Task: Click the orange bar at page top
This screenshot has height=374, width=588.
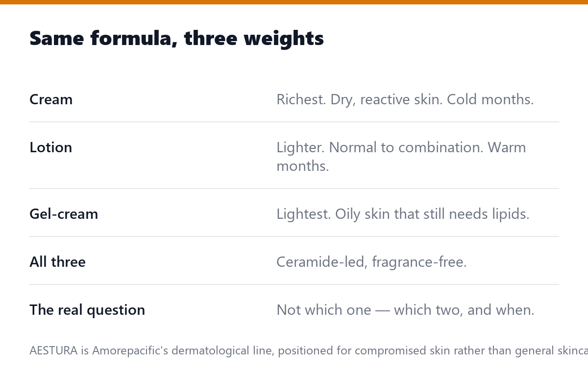Action: click(x=294, y=2)
